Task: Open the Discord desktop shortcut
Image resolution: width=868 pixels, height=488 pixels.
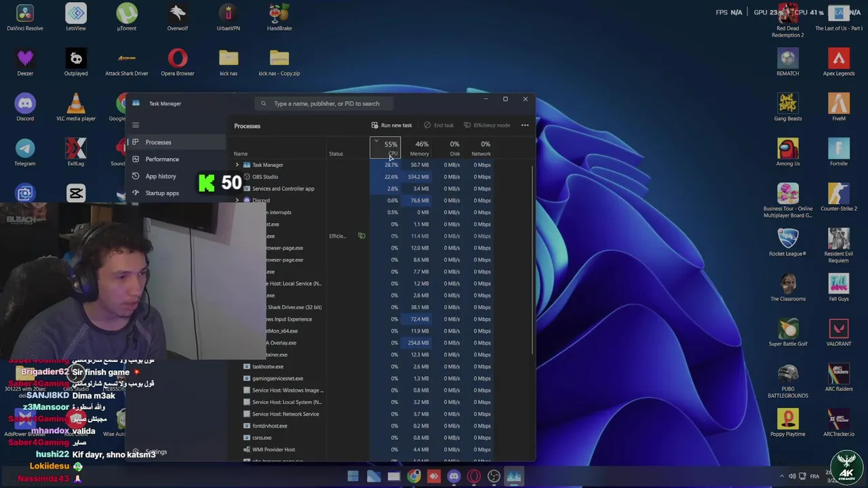Action: coord(25,107)
